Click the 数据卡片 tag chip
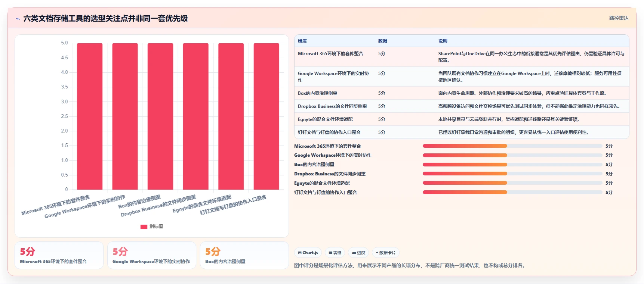 [x=386, y=253]
